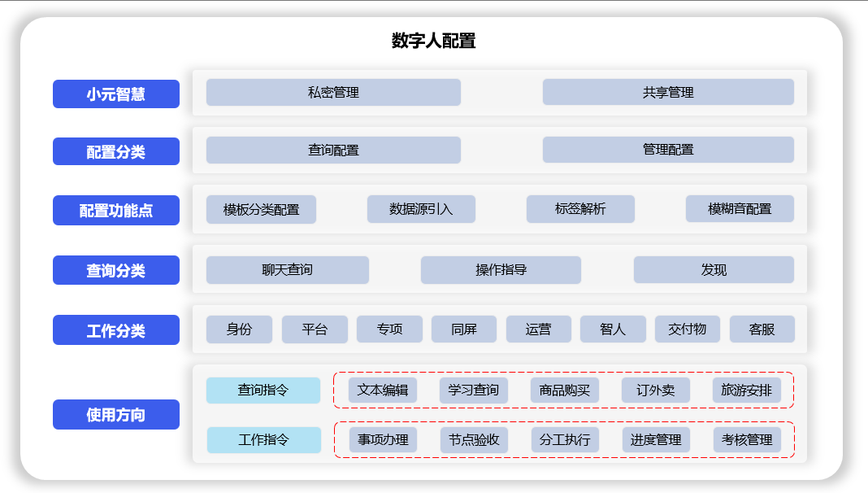Open the 私密管理 block

pyautogui.click(x=333, y=93)
